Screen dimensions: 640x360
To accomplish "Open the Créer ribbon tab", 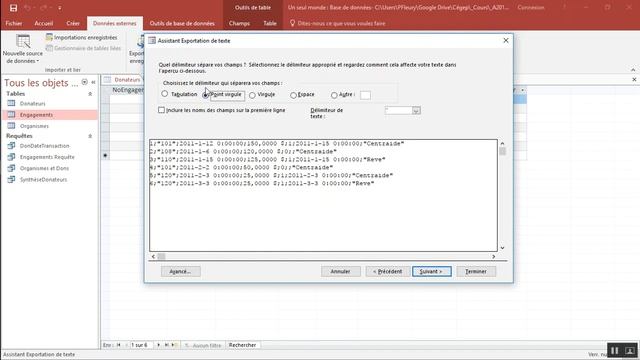I will [x=73, y=23].
